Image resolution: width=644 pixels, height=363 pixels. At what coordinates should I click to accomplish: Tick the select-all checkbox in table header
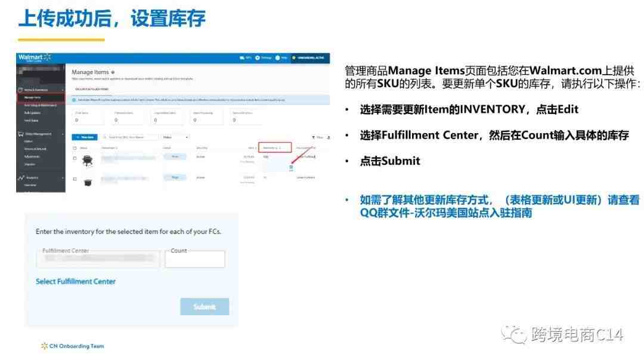pyautogui.click(x=75, y=148)
